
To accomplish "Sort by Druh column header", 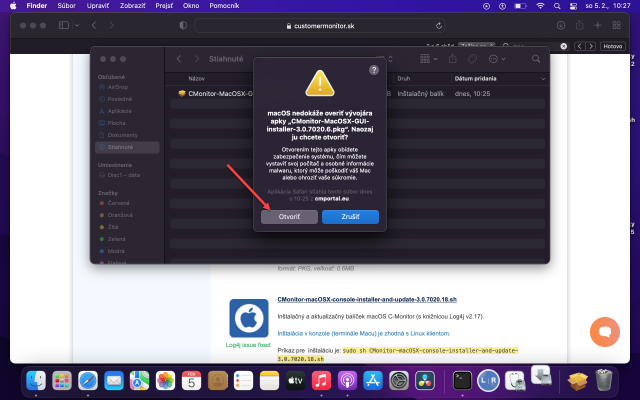I will click(x=403, y=78).
